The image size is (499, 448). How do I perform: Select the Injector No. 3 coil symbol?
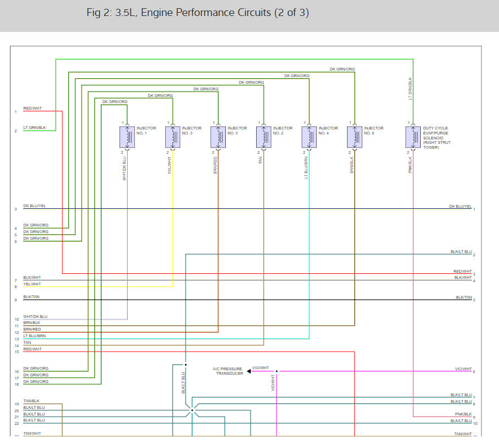(x=173, y=137)
